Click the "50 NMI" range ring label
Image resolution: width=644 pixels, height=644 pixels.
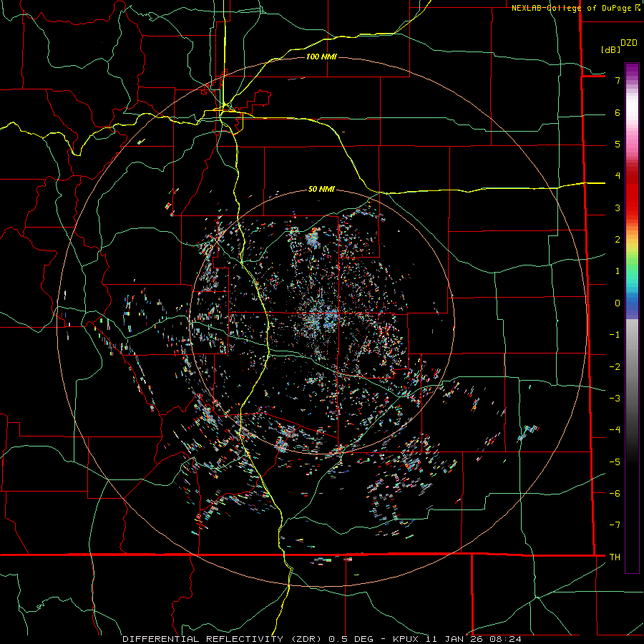321,190
